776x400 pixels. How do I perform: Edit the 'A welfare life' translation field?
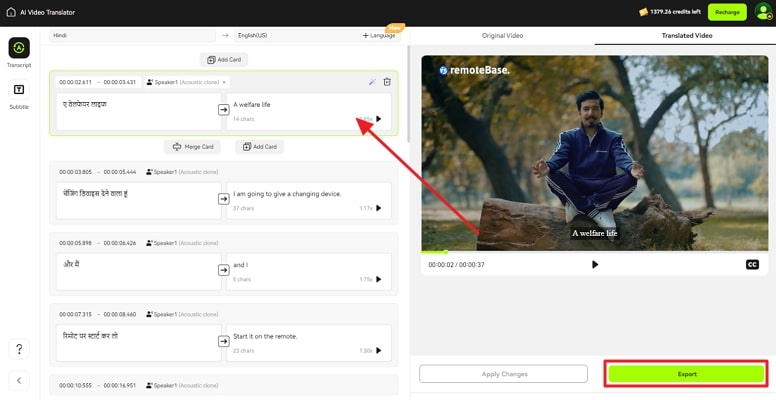[x=308, y=111]
